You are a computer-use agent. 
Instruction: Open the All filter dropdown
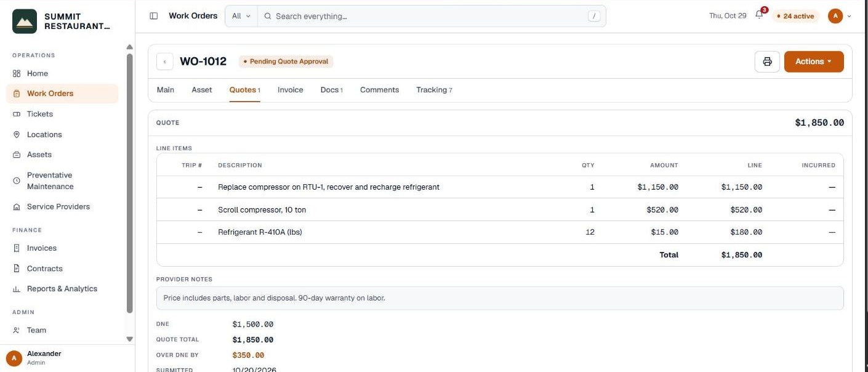[x=241, y=16]
